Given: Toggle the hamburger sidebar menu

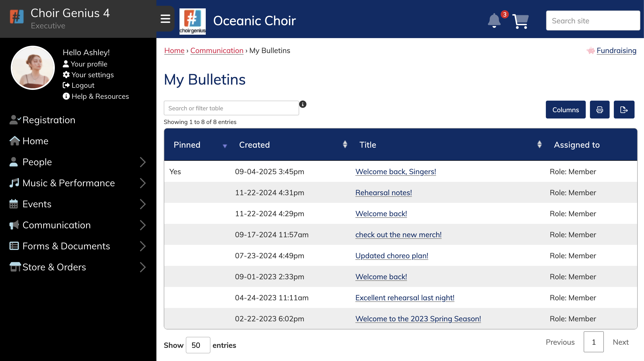Looking at the screenshot, I should click(x=165, y=19).
